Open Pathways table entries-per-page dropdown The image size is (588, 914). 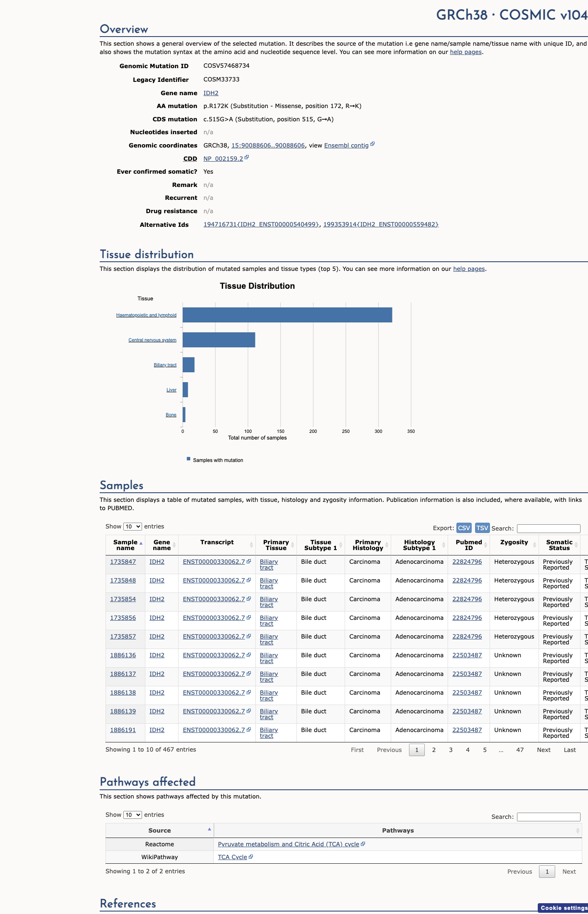132,815
